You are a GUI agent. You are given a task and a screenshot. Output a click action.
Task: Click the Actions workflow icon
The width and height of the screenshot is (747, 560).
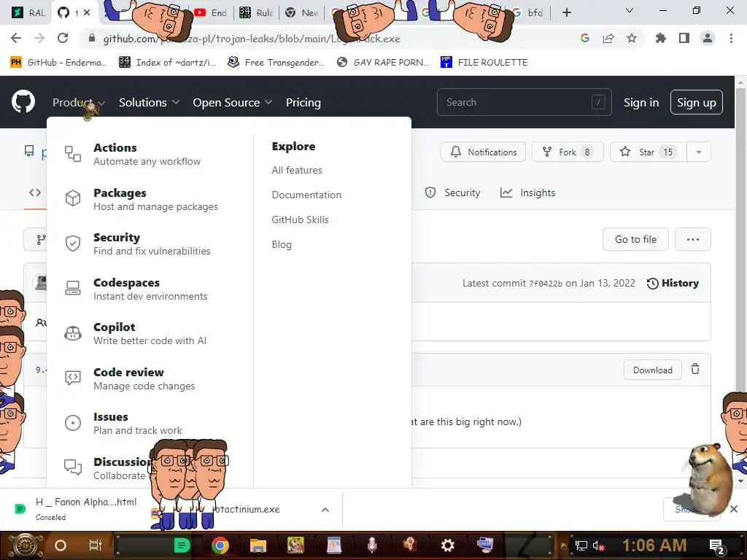point(73,154)
